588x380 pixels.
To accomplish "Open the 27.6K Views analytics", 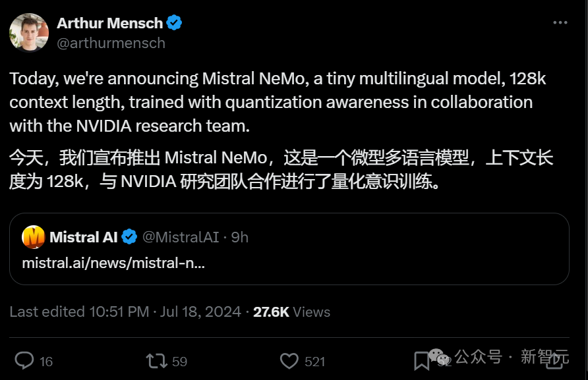I will pyautogui.click(x=291, y=312).
